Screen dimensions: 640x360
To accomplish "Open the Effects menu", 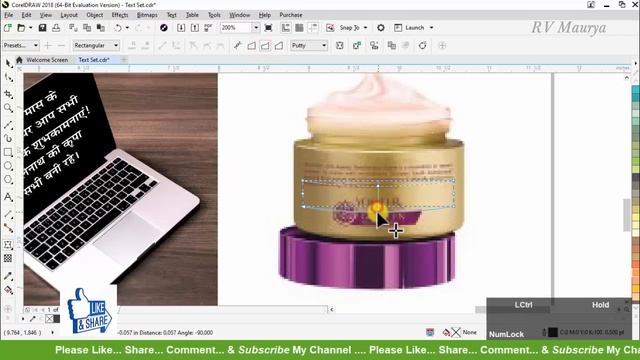I will click(120, 15).
